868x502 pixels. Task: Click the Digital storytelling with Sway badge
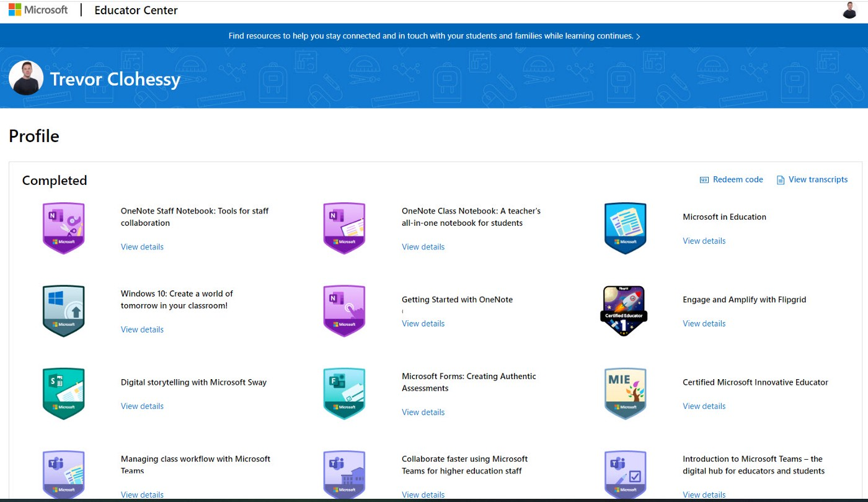click(63, 393)
